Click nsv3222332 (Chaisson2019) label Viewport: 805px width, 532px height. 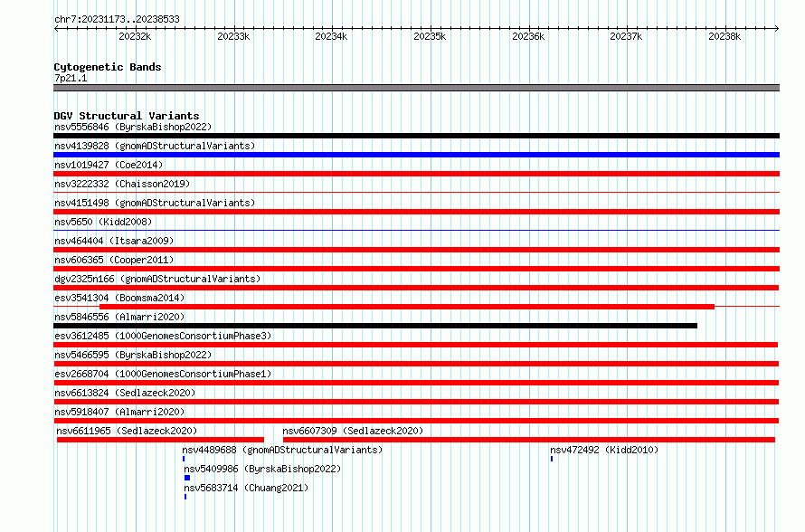click(122, 184)
